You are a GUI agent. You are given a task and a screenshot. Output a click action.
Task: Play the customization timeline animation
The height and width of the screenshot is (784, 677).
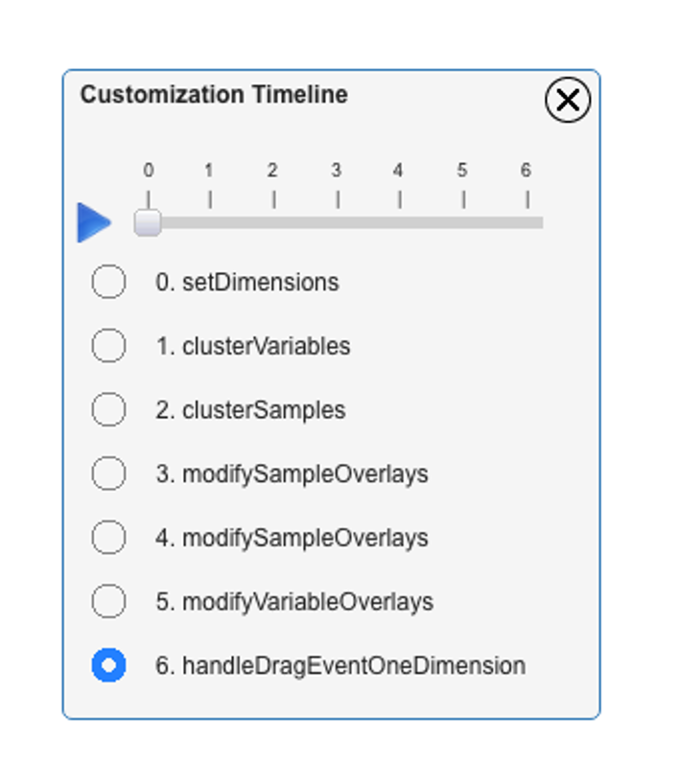pos(94,222)
